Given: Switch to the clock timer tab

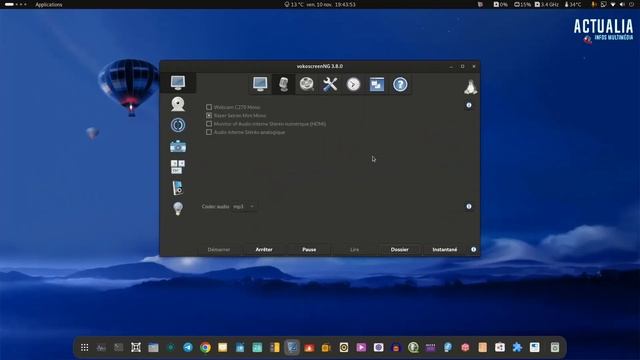Looking at the screenshot, I should (353, 84).
